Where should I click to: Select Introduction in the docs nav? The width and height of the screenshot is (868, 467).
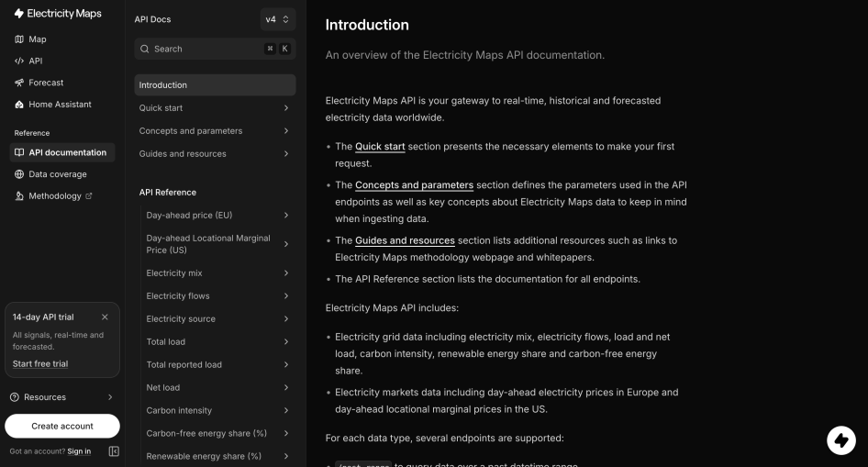click(215, 84)
